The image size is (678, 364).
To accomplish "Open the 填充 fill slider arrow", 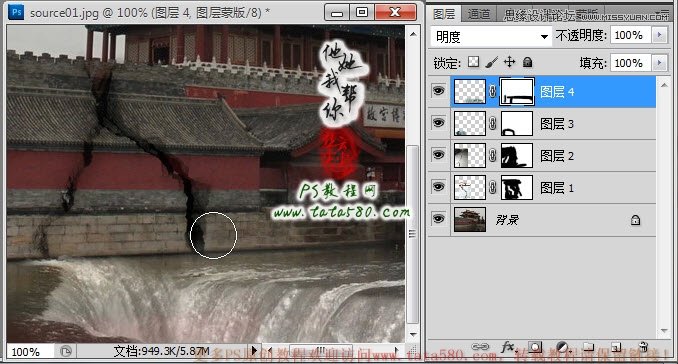I will pyautogui.click(x=659, y=63).
